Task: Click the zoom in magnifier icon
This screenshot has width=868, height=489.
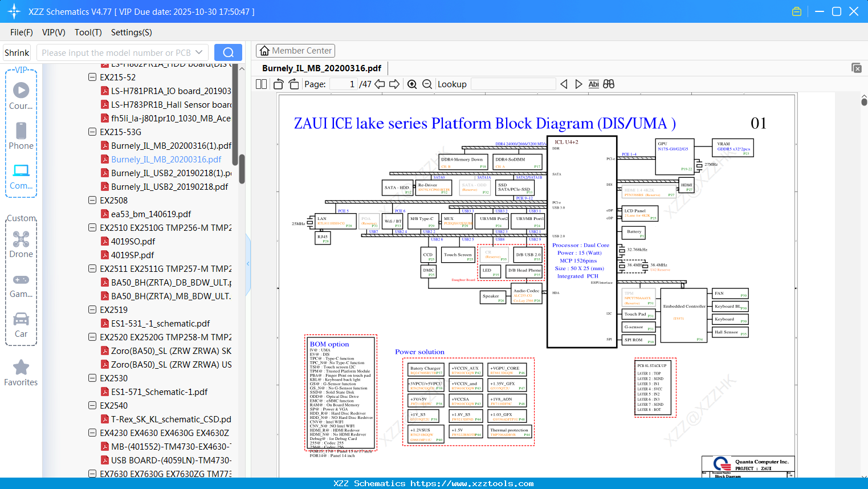Action: tap(412, 84)
